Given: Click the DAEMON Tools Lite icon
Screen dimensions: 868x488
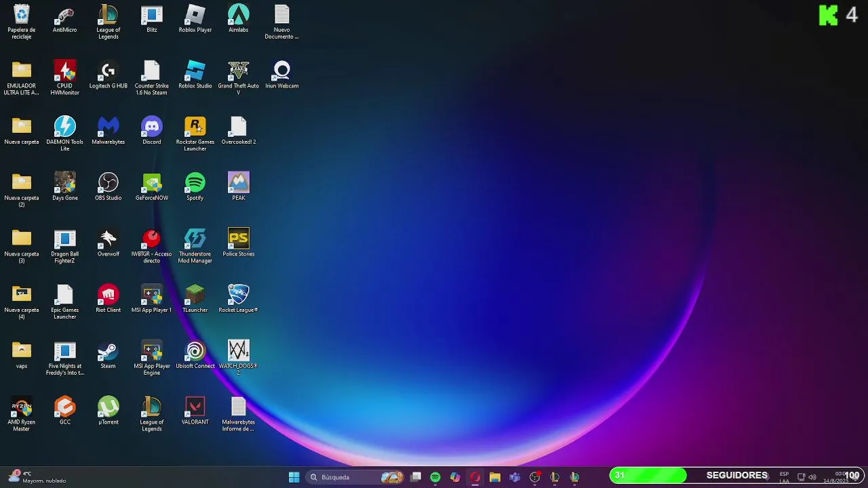Looking at the screenshot, I should 65,134.
